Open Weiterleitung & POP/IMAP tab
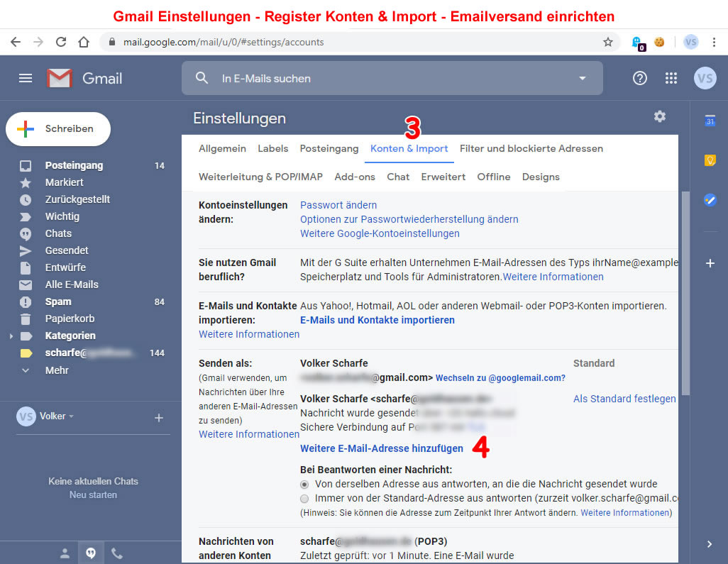Viewport: 728px width, 564px height. point(260,177)
